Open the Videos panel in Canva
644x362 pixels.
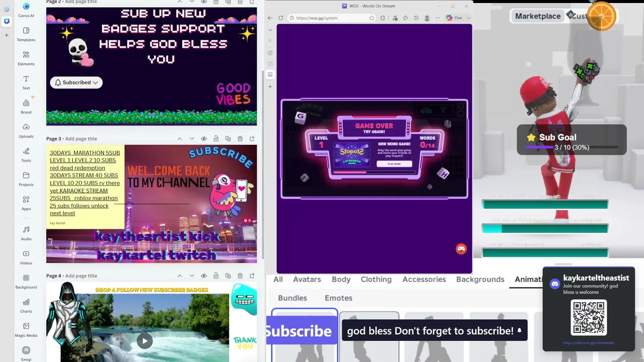(26, 257)
